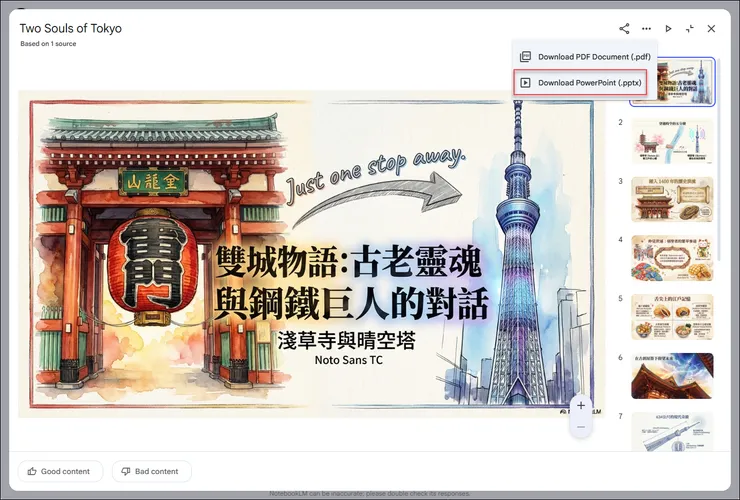Click the main slide preview image
This screenshot has height=500, width=740.
coord(311,254)
